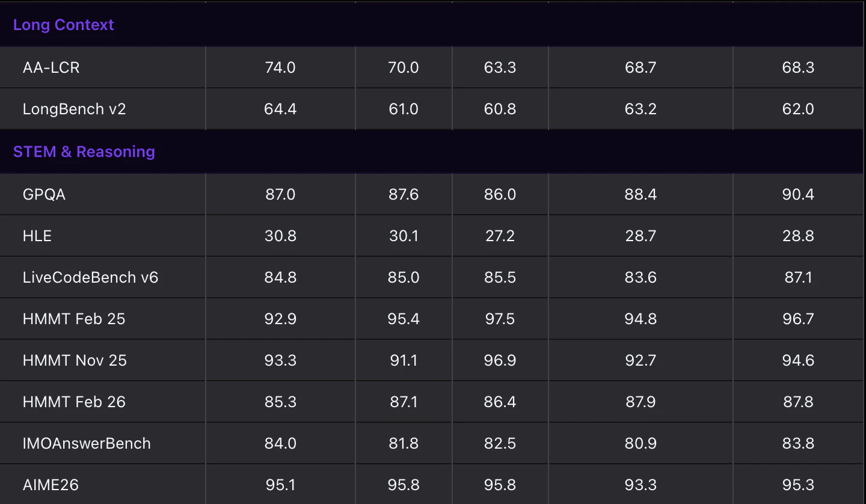Click the LongBench v2 row label
This screenshot has height=504, width=866.
point(74,109)
